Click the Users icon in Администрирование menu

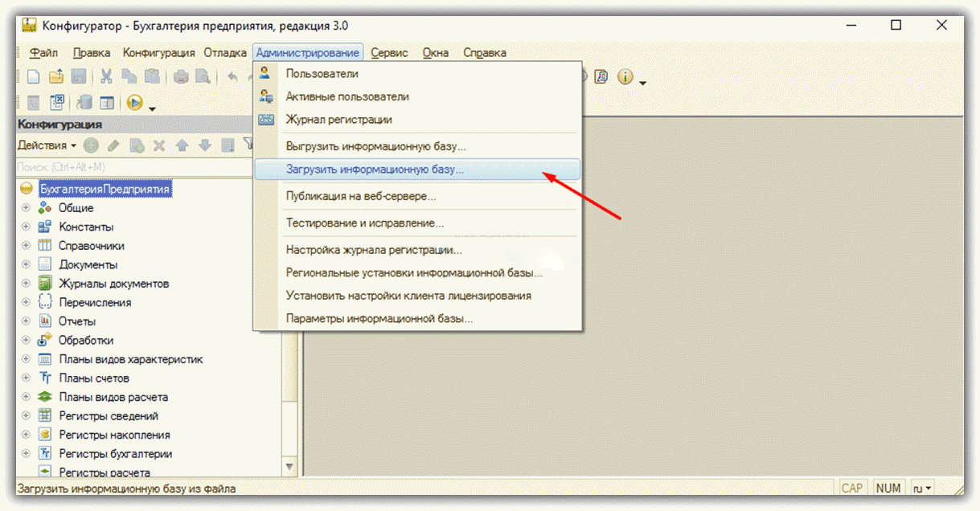[x=266, y=73]
